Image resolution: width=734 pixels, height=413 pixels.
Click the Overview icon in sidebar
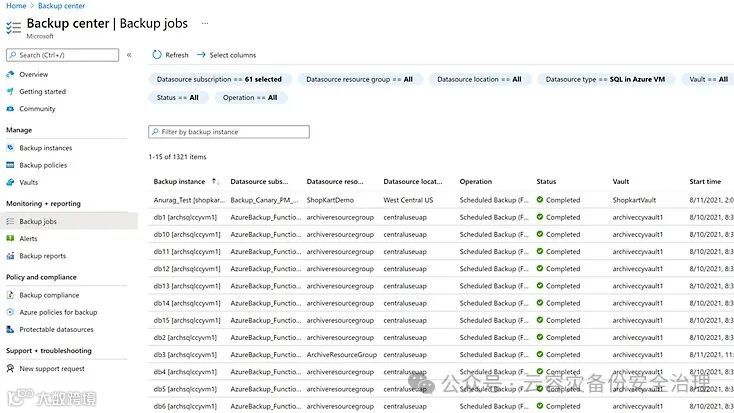click(x=10, y=74)
